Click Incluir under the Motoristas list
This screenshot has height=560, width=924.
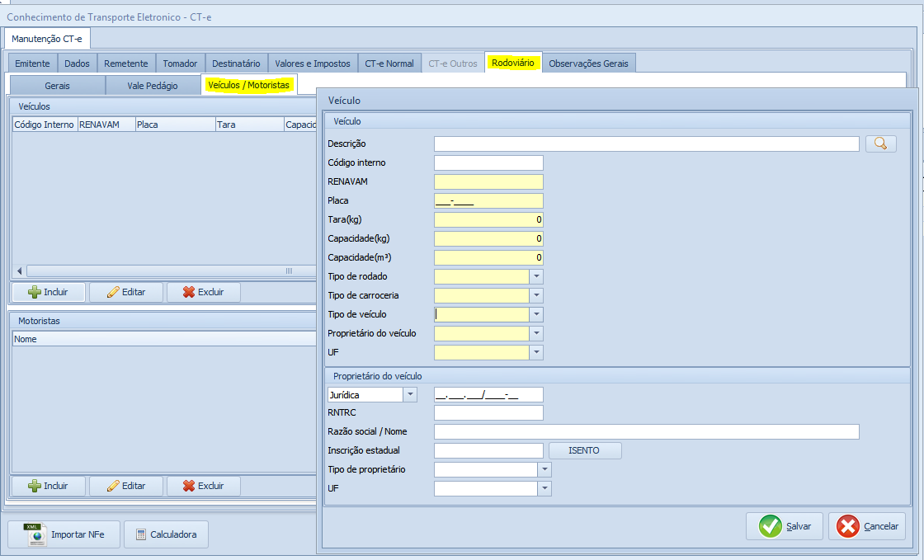[48, 486]
